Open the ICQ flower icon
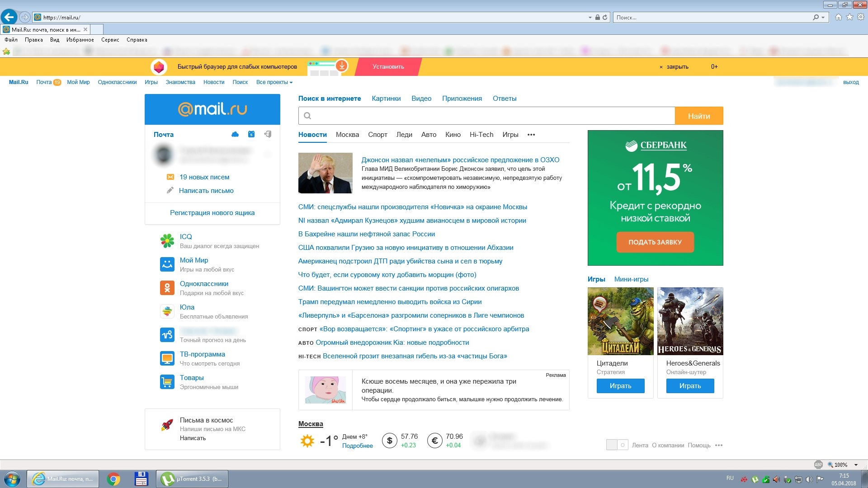The image size is (868, 488). [x=167, y=241]
